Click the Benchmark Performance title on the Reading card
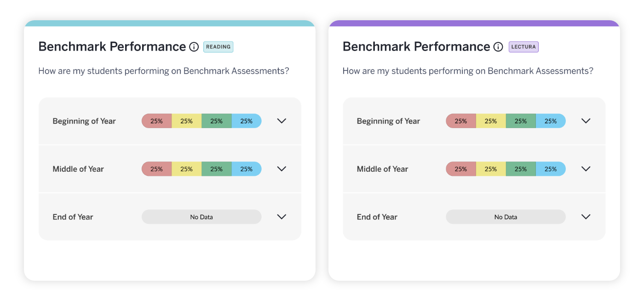Image resolution: width=644 pixels, height=301 pixels. pos(112,46)
